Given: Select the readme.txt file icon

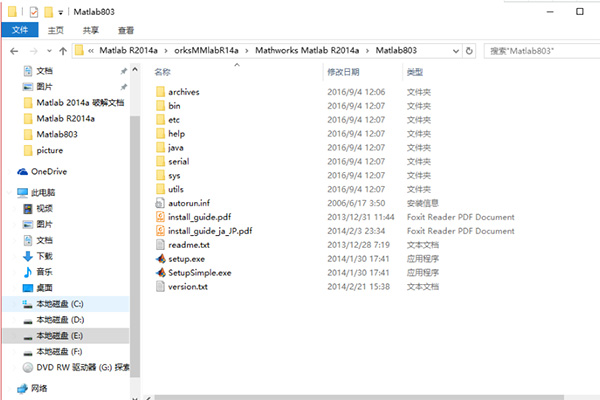Looking at the screenshot, I should tap(160, 245).
